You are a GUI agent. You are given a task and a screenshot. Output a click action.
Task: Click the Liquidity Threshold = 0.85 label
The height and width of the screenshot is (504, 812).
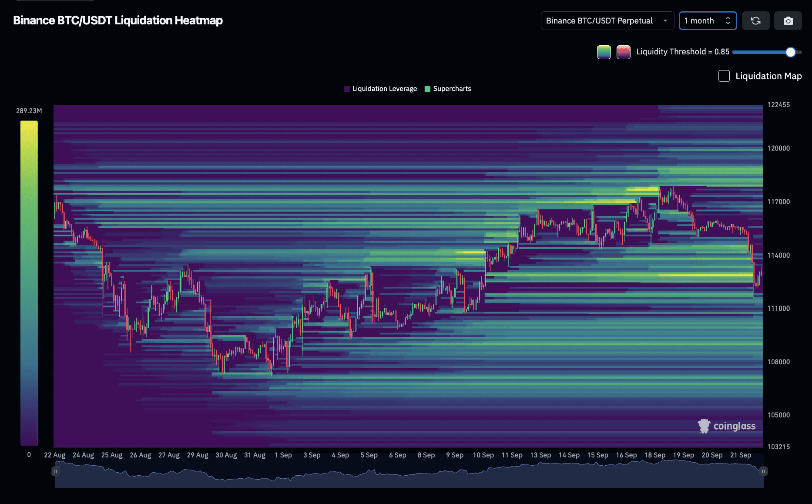coord(683,52)
